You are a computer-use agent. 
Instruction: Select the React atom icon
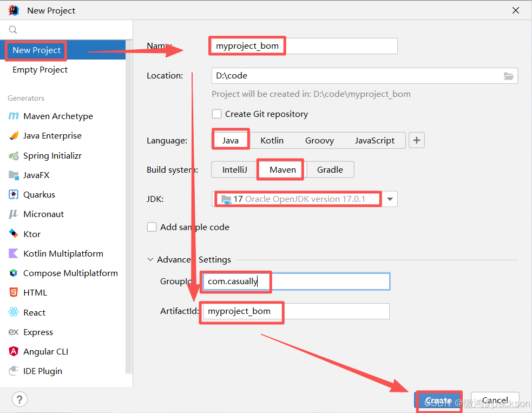click(x=14, y=312)
